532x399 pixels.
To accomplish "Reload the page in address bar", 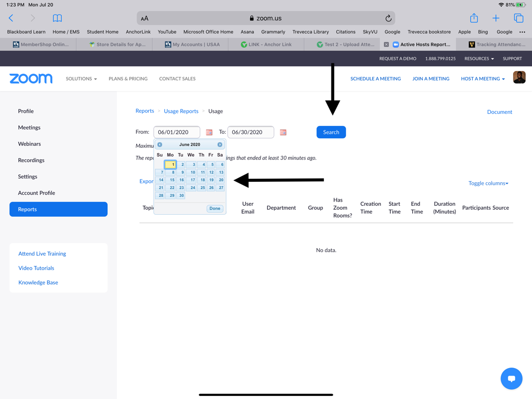I will (388, 18).
